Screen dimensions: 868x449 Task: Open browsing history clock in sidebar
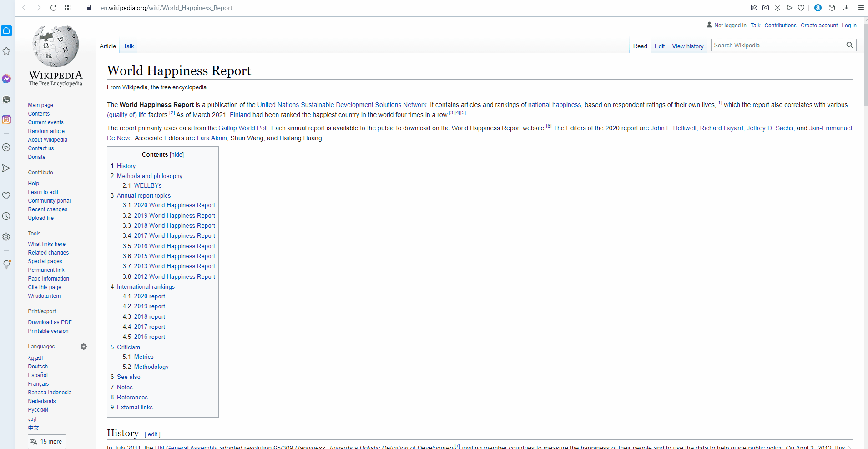coord(6,216)
